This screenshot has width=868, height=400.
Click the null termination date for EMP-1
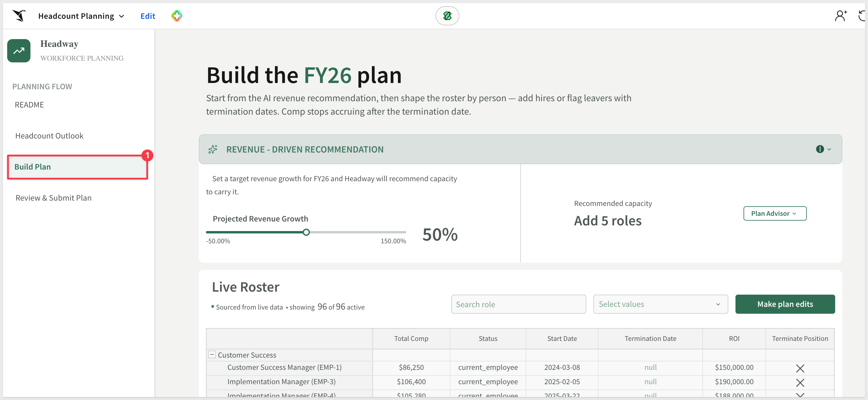pos(650,368)
